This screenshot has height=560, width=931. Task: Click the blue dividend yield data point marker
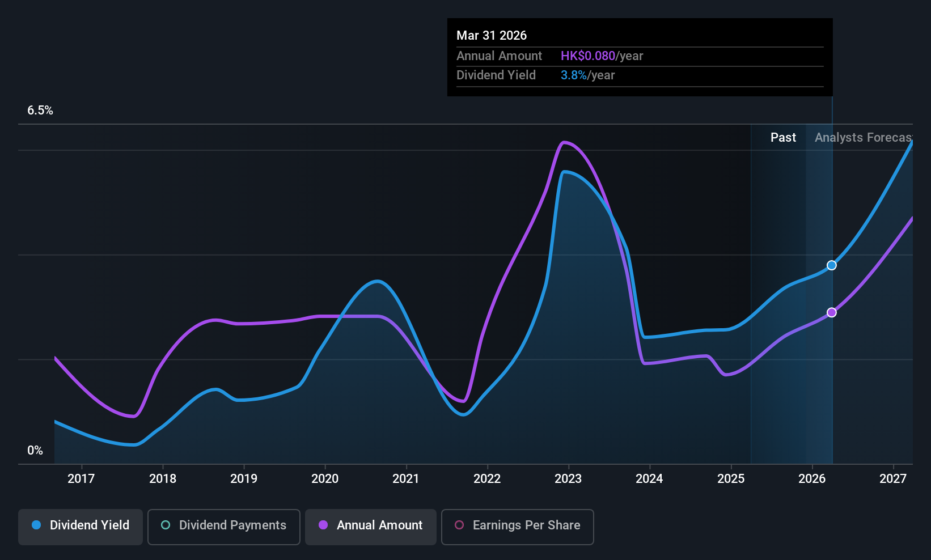coord(832,265)
